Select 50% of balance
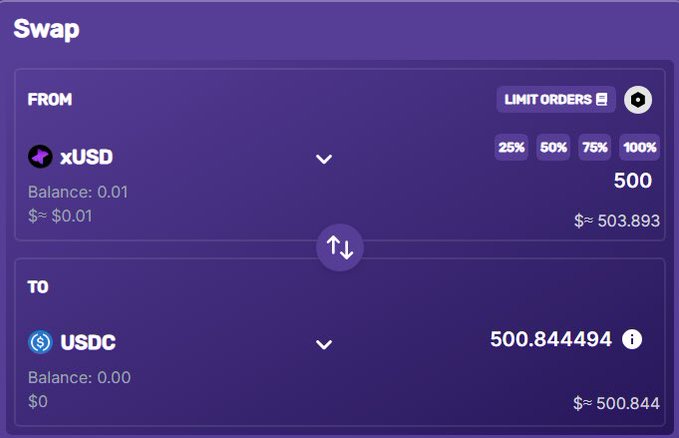Viewport: 679px width, 438px height. pos(553,148)
